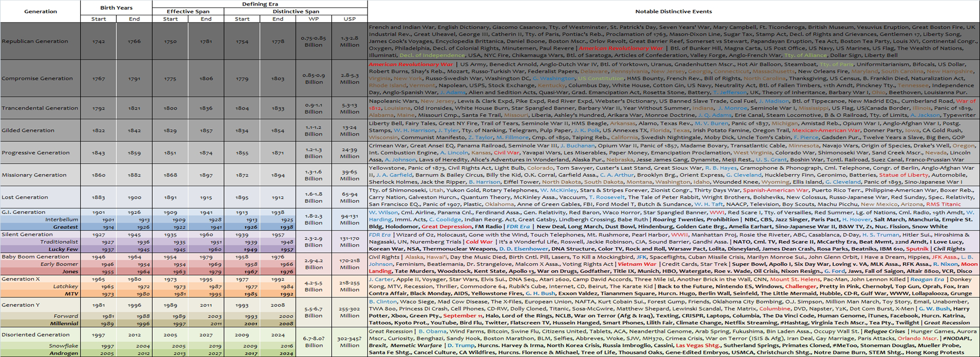Select the Generation X notable events cell
This screenshot has width=980, height=357.
click(x=673, y=286)
